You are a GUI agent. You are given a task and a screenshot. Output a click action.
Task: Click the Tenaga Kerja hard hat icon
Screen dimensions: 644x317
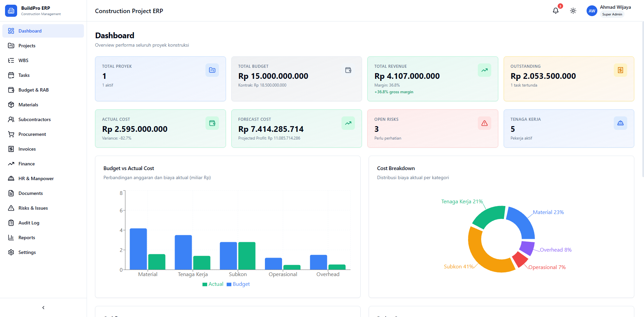620,123
